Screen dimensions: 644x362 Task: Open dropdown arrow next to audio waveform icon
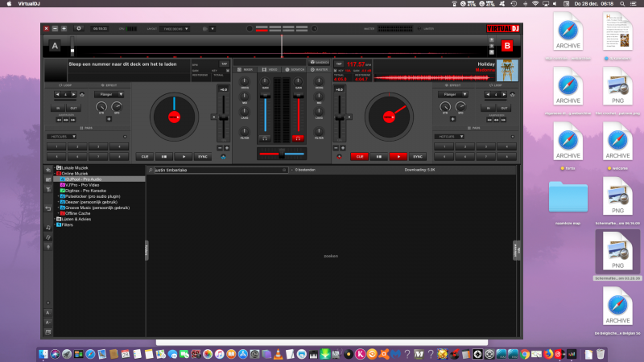(x=213, y=29)
